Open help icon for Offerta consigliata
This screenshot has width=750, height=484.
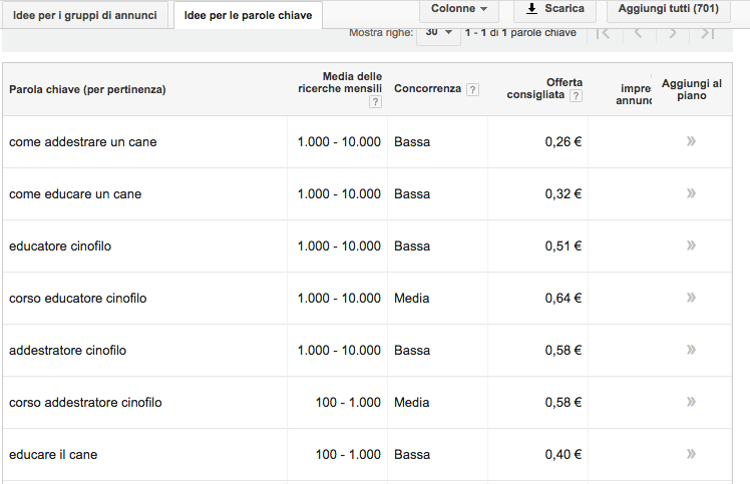[576, 96]
